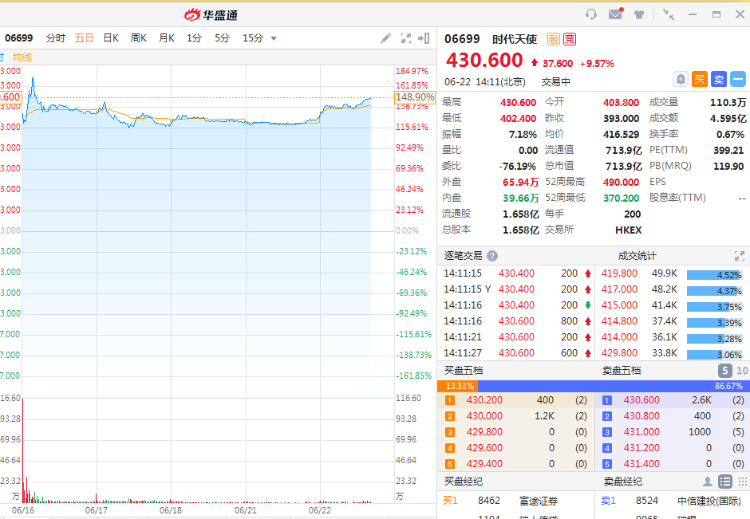
Task: Click the red 宽 badge next to stock name
Action: coord(570,39)
